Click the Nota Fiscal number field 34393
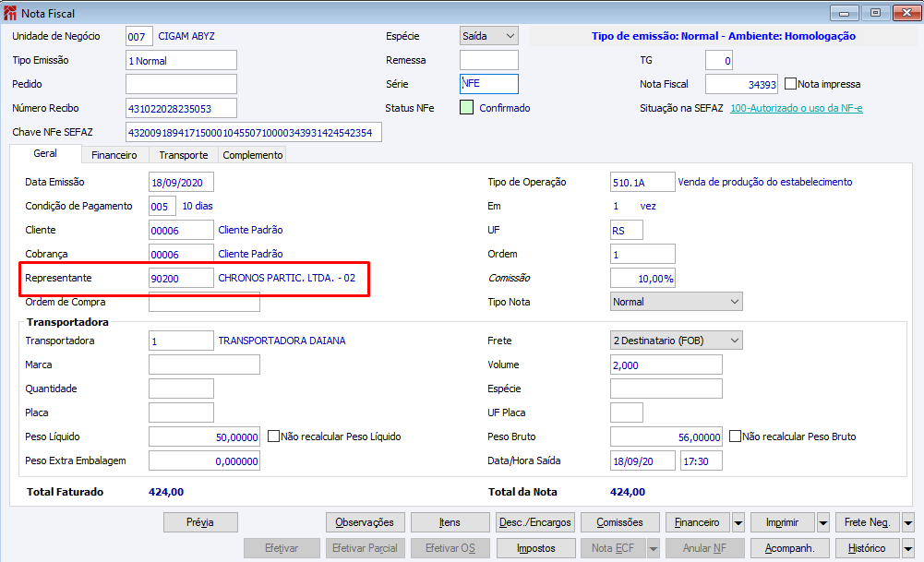Image resolution: width=924 pixels, height=562 pixels. tap(741, 84)
